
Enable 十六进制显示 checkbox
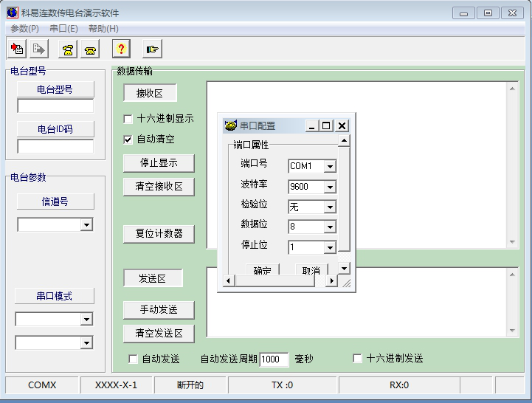point(128,119)
